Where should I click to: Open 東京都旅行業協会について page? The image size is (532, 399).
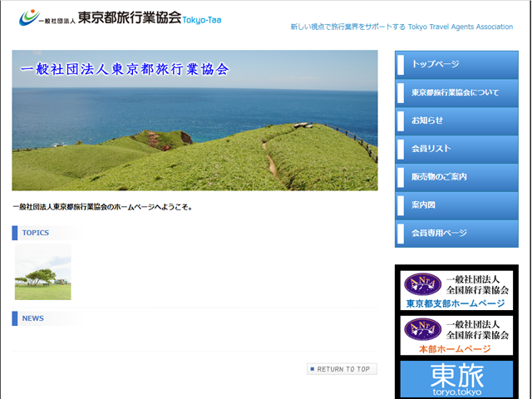456,92
